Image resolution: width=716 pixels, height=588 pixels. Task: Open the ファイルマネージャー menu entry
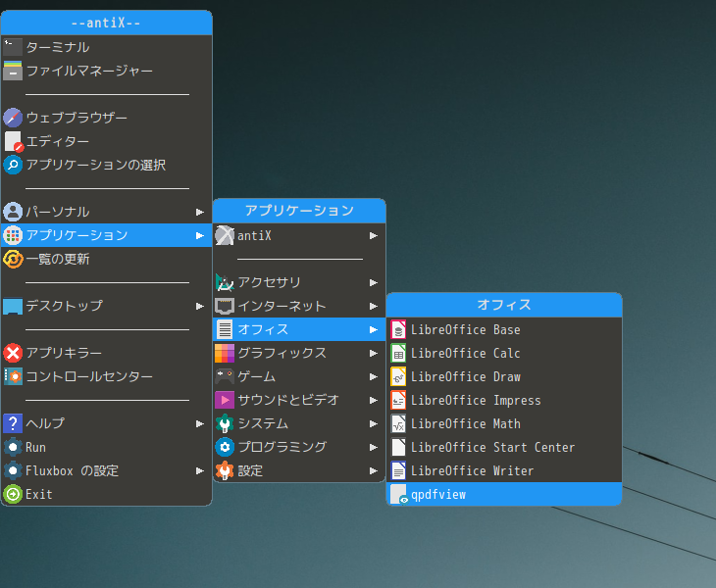[106, 71]
